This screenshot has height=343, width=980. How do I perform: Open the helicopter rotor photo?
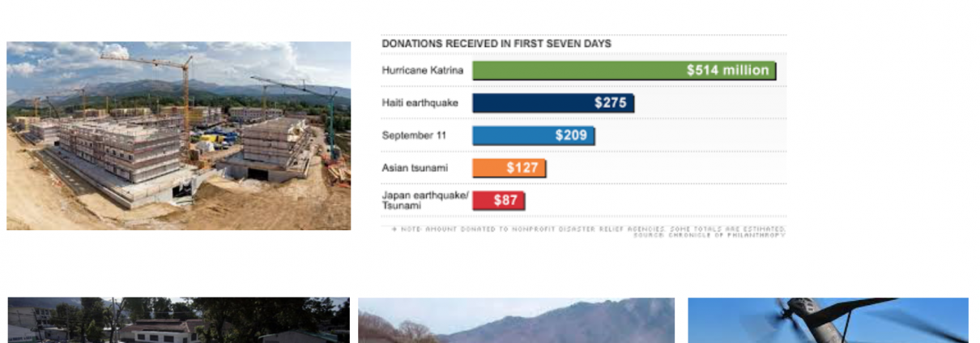pos(828,320)
